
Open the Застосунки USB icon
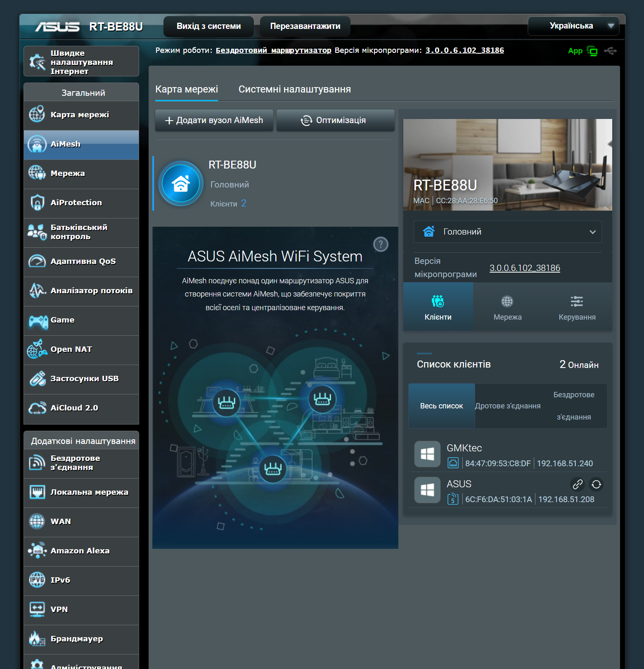(37, 379)
